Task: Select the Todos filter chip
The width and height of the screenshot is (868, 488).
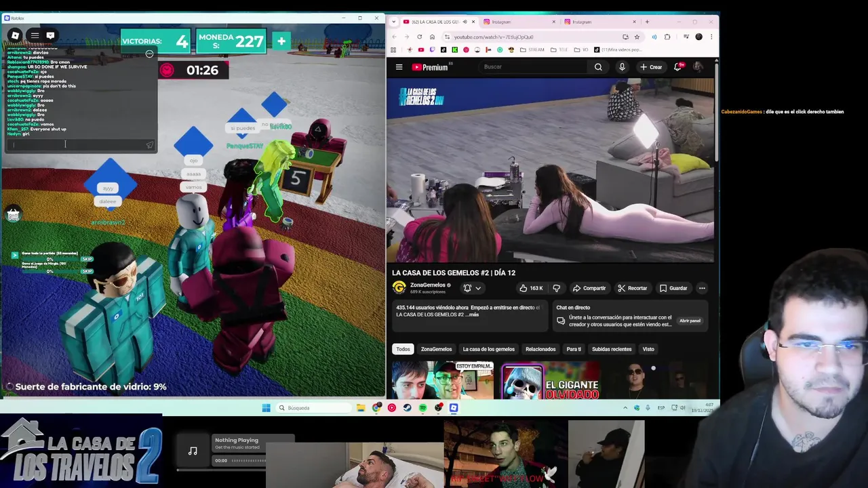Action: (403, 349)
